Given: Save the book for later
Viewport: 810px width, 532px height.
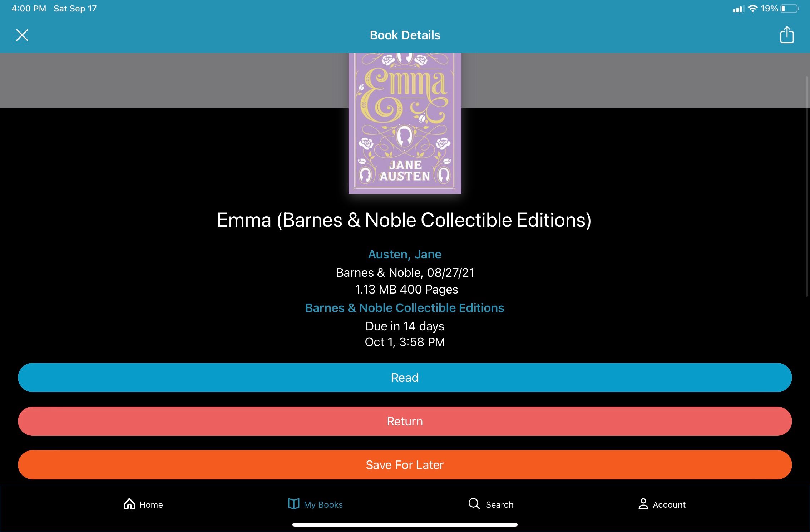Looking at the screenshot, I should click(x=404, y=465).
